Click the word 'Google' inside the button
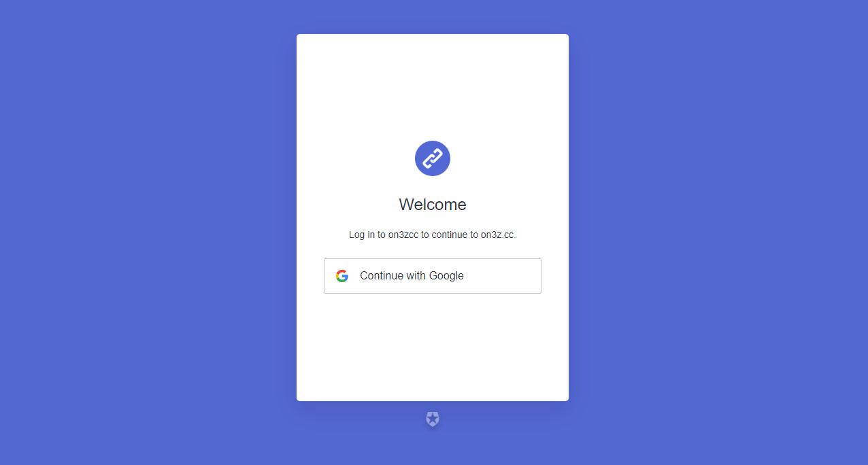The image size is (868, 465). click(x=446, y=276)
